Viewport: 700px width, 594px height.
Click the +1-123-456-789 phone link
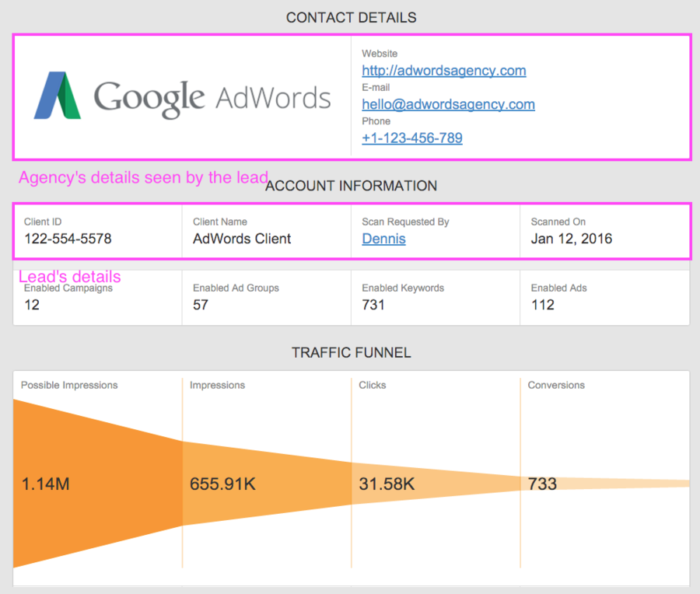coord(411,138)
